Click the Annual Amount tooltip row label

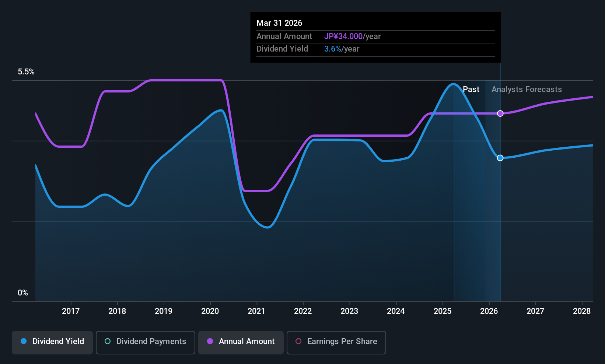tap(284, 36)
